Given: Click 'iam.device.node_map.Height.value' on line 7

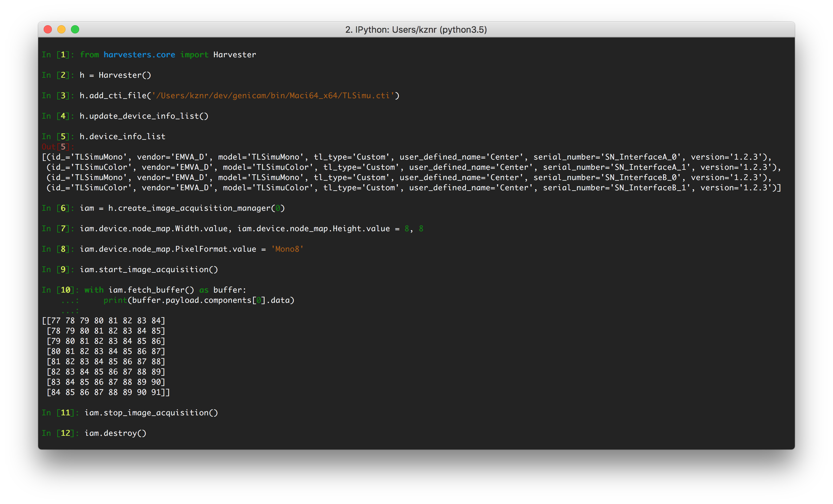Looking at the screenshot, I should (x=313, y=228).
